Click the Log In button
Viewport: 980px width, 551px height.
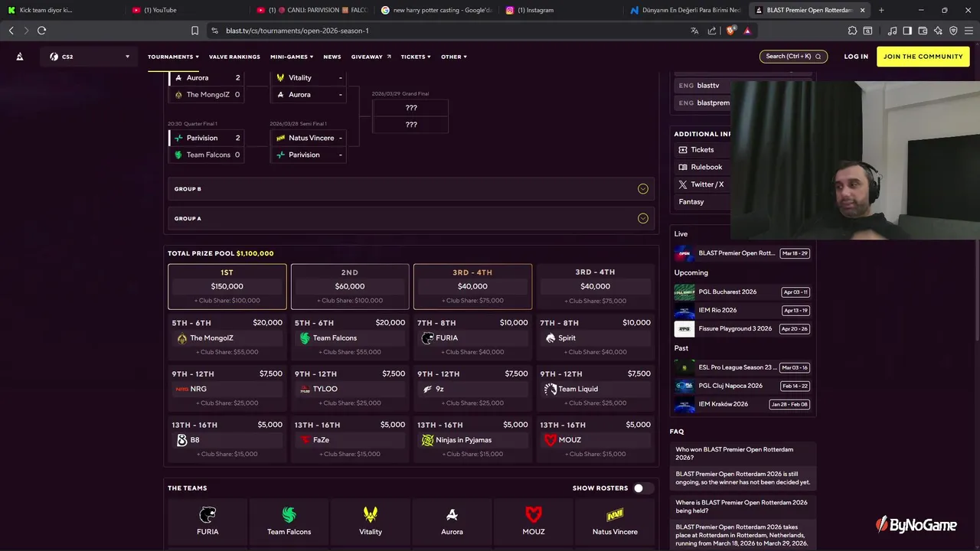tap(856, 57)
